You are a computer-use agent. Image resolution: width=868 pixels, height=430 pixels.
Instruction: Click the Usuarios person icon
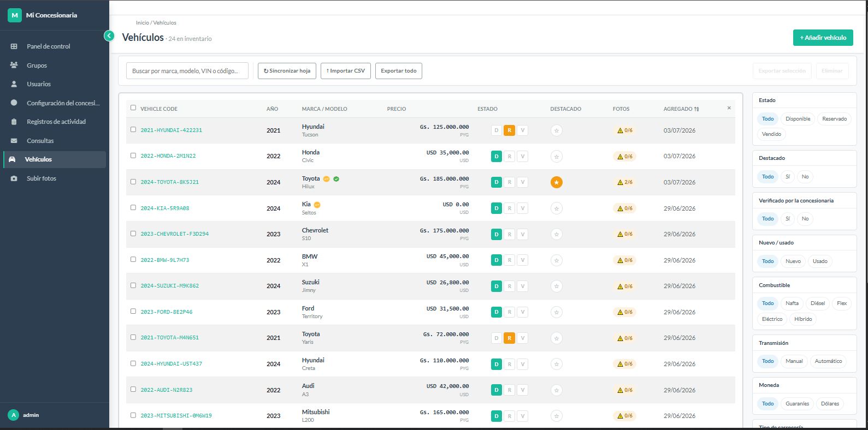[14, 84]
